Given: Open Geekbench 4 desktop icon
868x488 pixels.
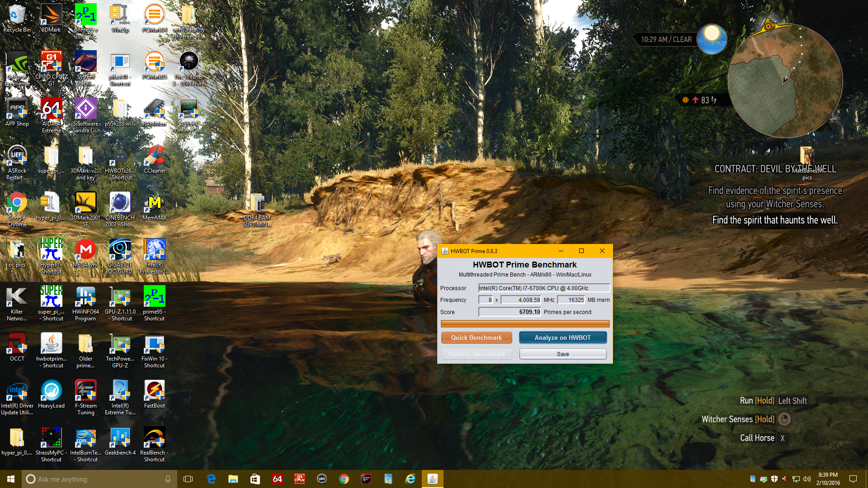Looking at the screenshot, I should coord(120,441).
